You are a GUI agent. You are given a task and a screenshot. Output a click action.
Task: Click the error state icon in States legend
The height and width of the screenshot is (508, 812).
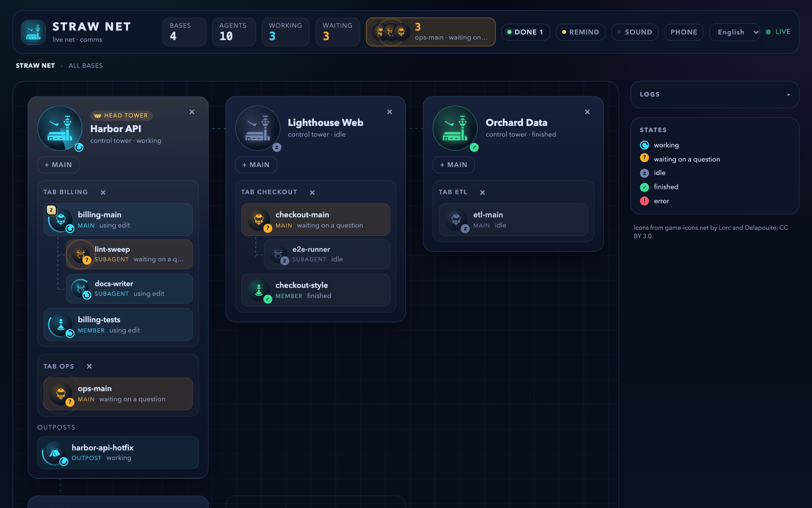[644, 201]
